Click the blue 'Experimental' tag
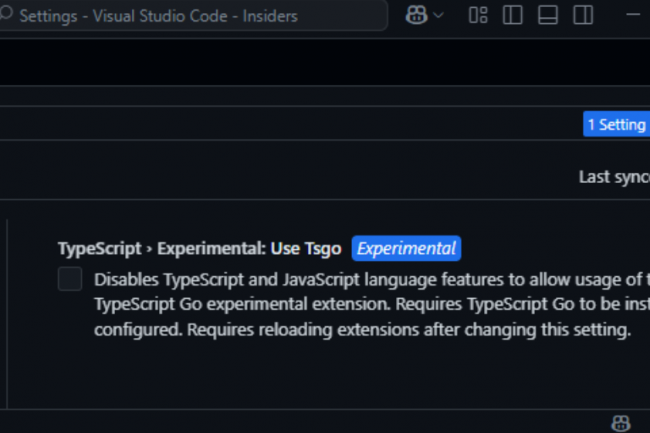This screenshot has width=650, height=433. tap(406, 248)
